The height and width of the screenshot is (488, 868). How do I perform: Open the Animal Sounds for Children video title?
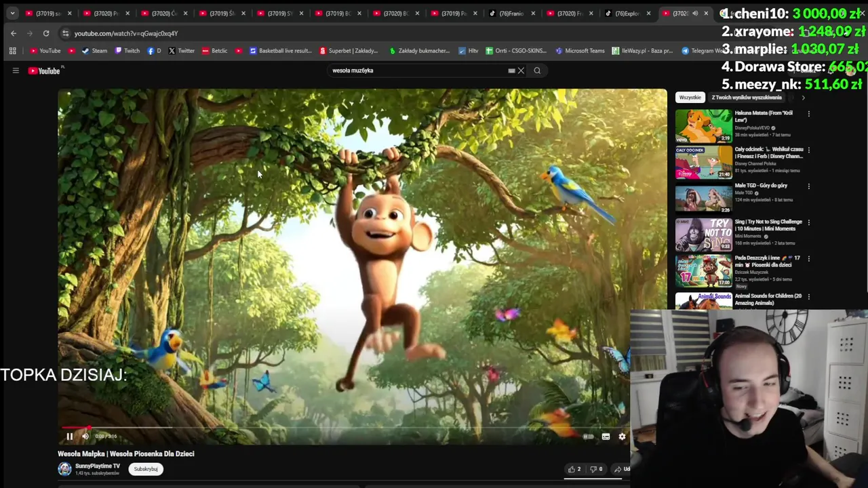tap(768, 299)
